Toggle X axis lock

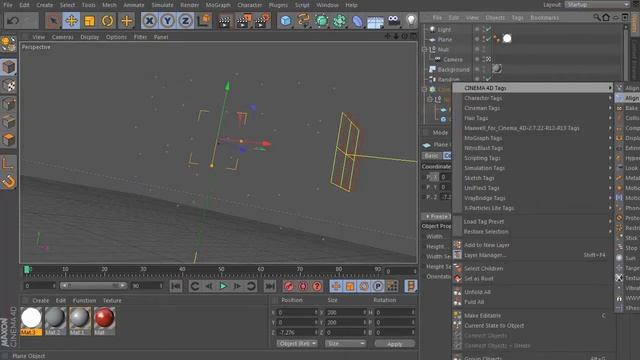[150, 20]
